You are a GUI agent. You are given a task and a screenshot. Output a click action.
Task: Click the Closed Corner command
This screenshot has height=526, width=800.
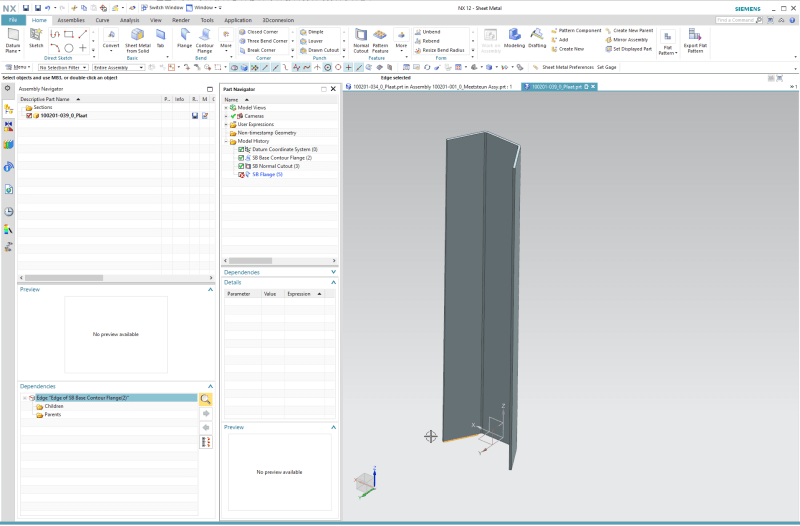[x=259, y=32]
